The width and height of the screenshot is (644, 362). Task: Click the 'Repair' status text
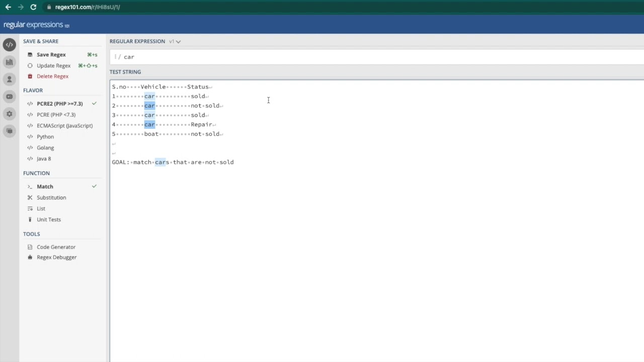click(201, 125)
